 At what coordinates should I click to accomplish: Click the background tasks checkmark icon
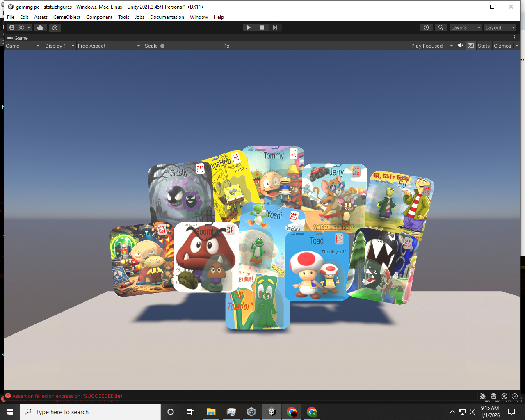(x=515, y=396)
